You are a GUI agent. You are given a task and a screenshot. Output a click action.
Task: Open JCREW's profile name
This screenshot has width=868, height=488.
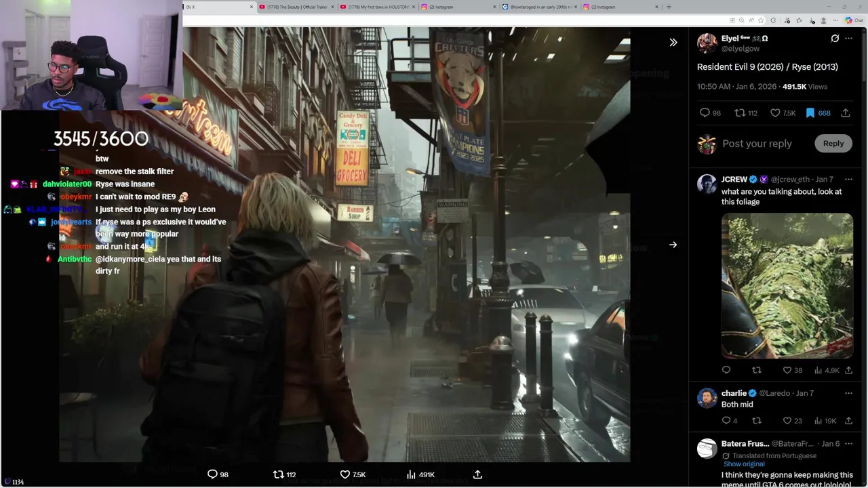pyautogui.click(x=734, y=180)
